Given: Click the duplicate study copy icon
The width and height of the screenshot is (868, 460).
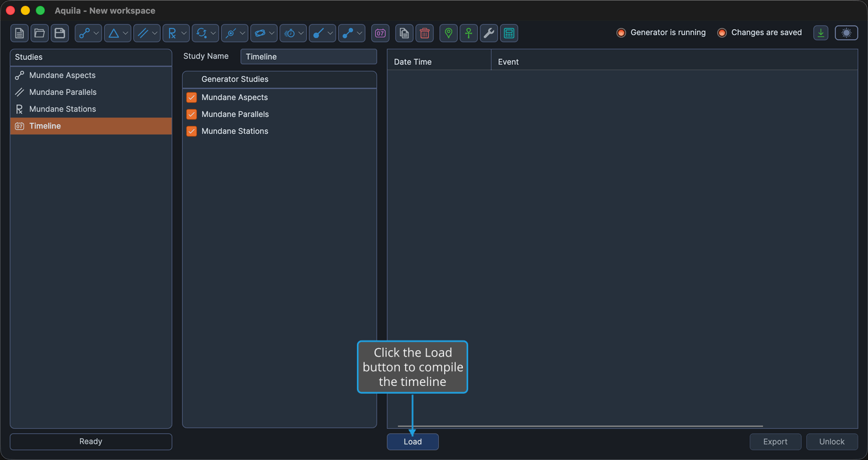Looking at the screenshot, I should coord(404,33).
